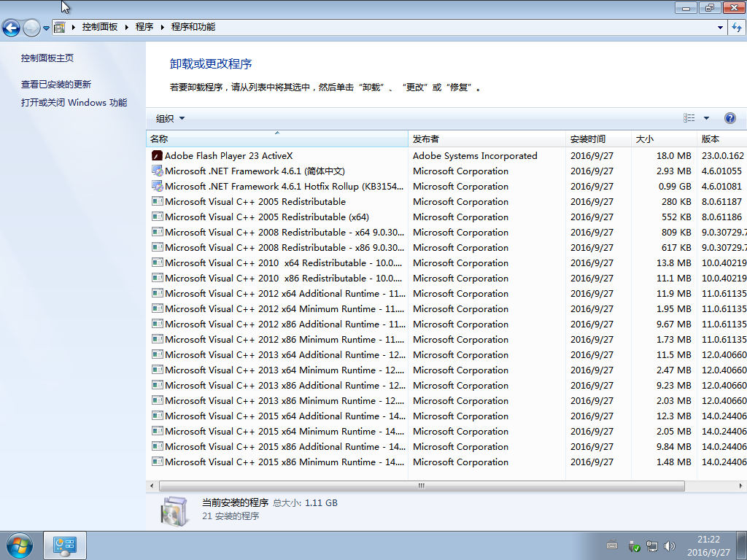The image size is (747, 560).
Task: Click icon of Visual C++ 2008 Redistributable x86
Action: 158,247
